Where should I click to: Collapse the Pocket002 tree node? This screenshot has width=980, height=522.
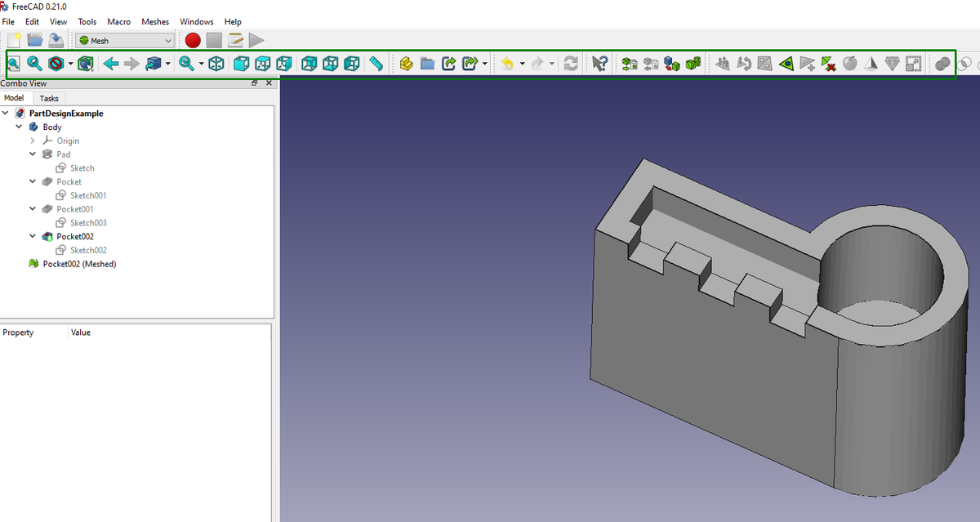33,236
